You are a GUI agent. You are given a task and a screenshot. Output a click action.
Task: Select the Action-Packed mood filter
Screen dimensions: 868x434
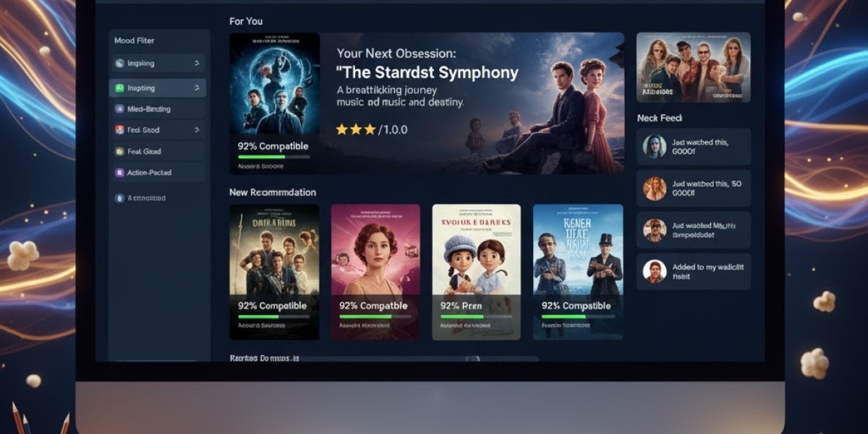pyautogui.click(x=158, y=173)
